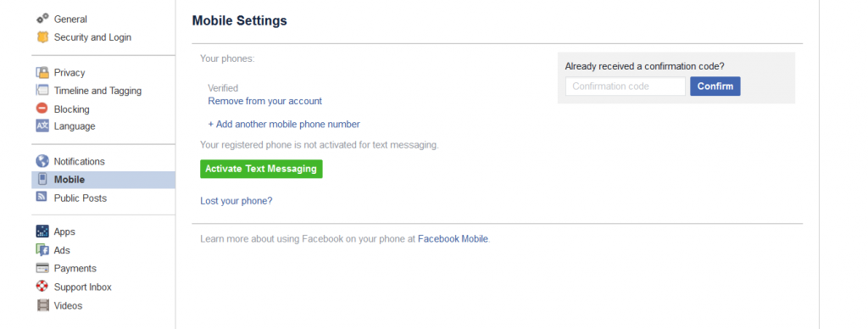
Task: Click the Videos film icon
Action: click(42, 305)
